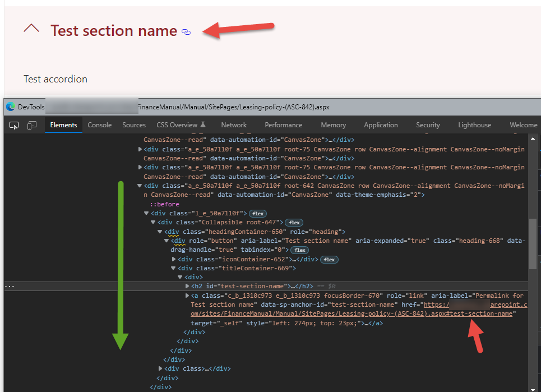
Task: Toggle flex overlay on the iconContainer-652 div
Action: point(329,259)
